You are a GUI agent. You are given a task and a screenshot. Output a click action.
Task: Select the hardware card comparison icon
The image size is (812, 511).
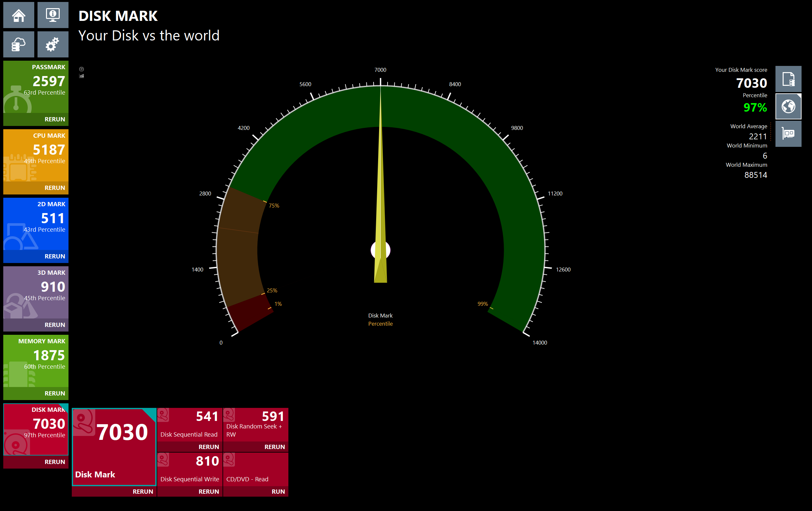coord(789,133)
